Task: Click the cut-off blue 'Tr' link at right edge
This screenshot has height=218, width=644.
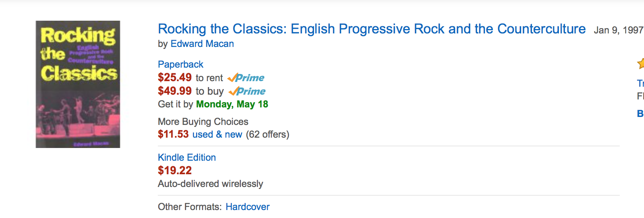Action: pyautogui.click(x=640, y=84)
